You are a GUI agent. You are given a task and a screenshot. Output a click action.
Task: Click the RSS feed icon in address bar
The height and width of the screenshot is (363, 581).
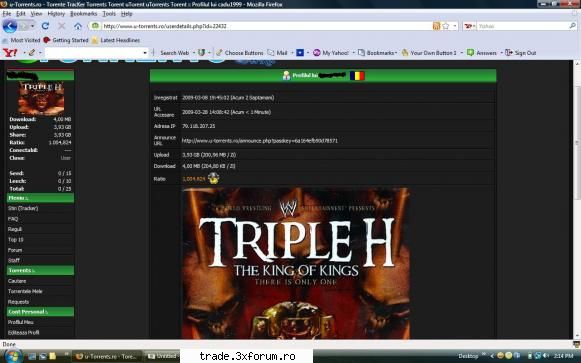(x=436, y=26)
